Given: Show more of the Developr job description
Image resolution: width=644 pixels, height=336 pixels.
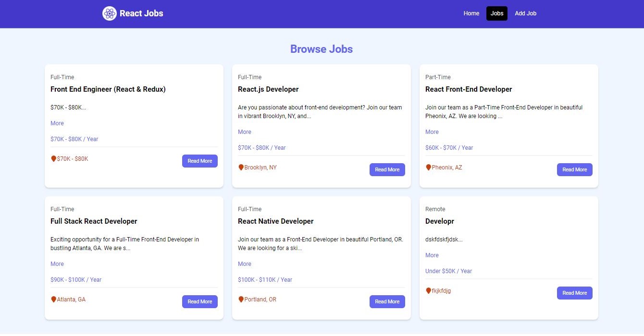Looking at the screenshot, I should [432, 255].
